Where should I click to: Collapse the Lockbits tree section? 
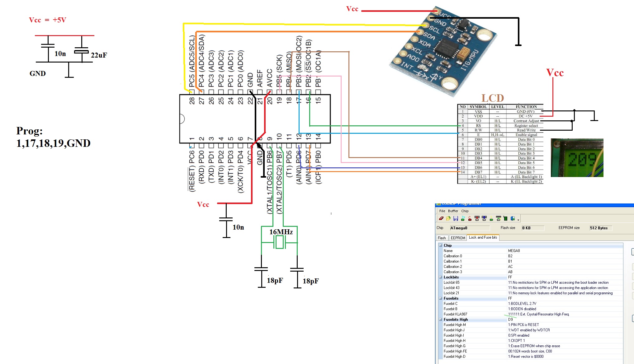[441, 277]
